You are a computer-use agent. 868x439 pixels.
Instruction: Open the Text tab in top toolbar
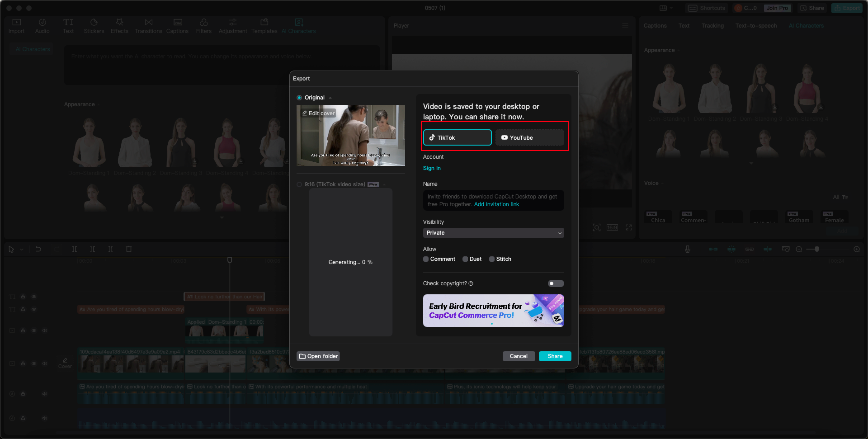[x=68, y=26]
